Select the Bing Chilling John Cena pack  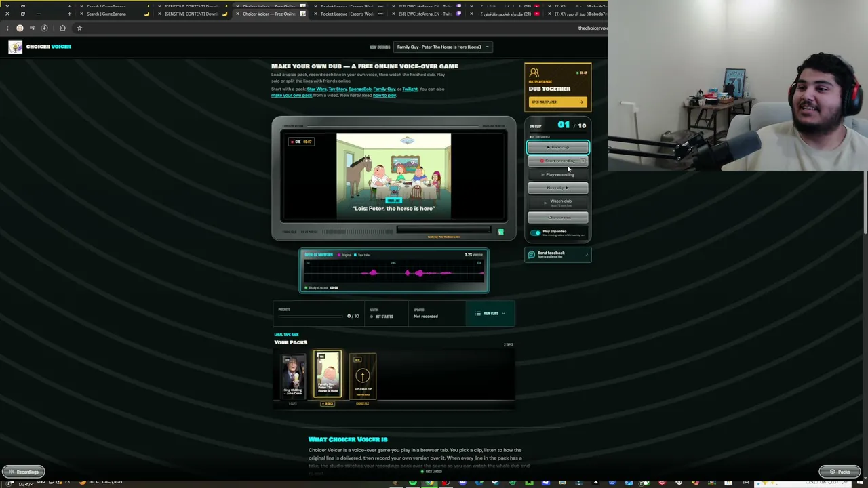[x=293, y=378]
